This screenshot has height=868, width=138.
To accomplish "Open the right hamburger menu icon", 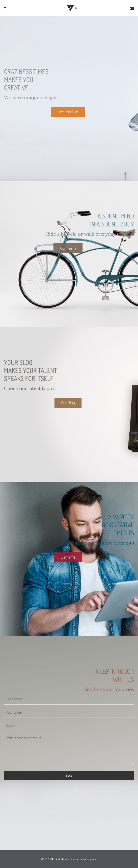I will [x=132, y=8].
